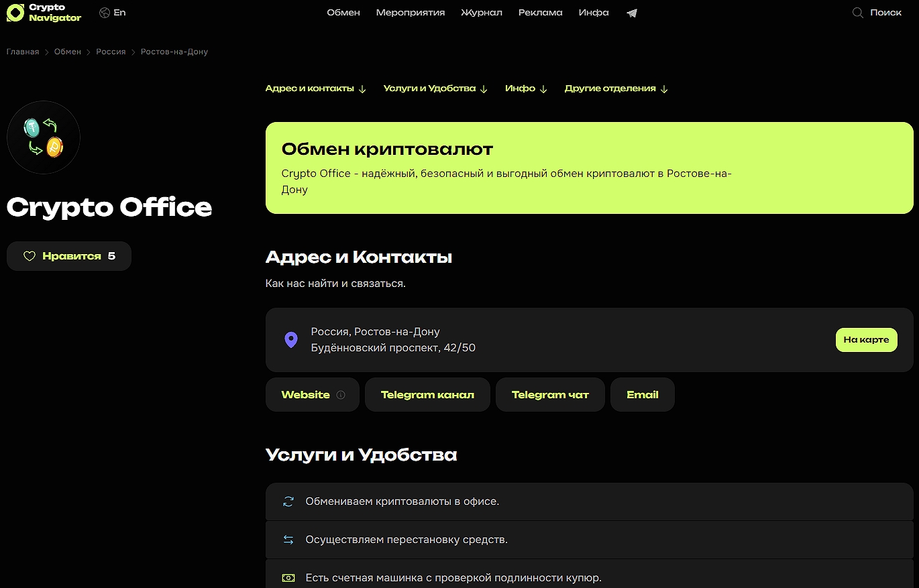The width and height of the screenshot is (919, 588).
Task: Jump to Другие отделения section
Action: coord(616,89)
